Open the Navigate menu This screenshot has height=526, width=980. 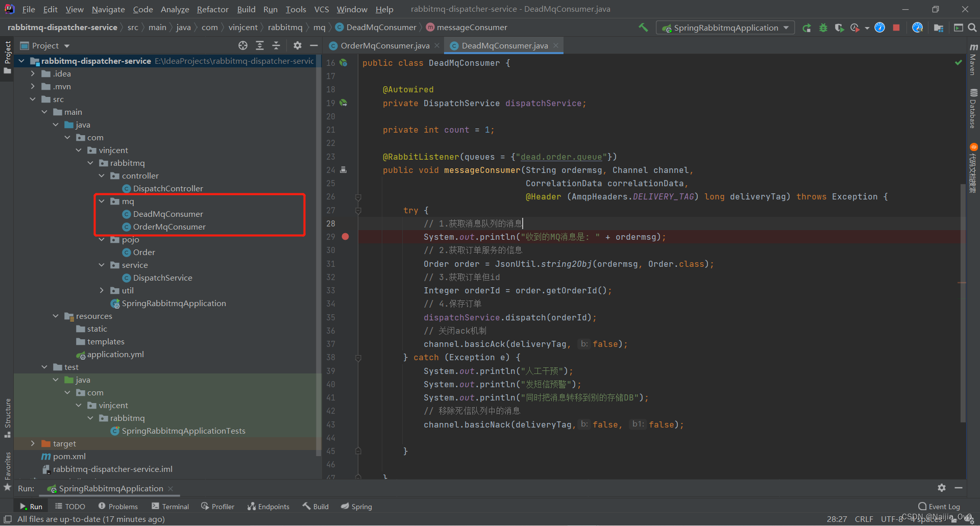tap(108, 9)
